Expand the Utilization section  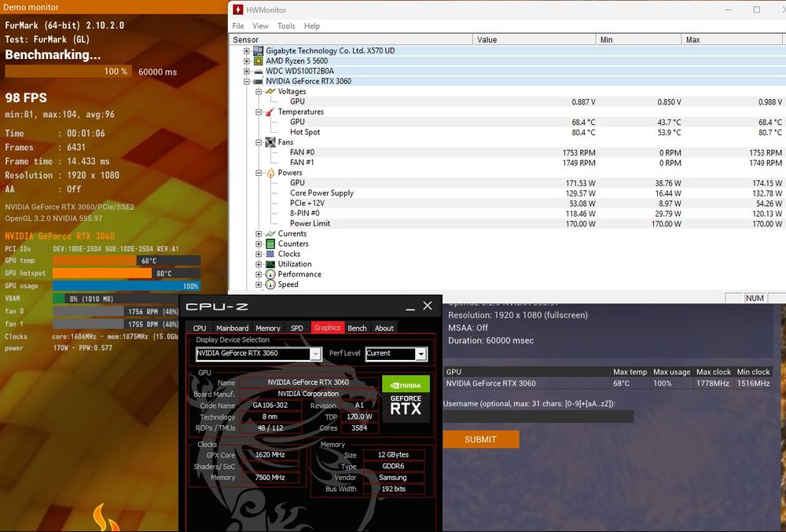click(258, 264)
